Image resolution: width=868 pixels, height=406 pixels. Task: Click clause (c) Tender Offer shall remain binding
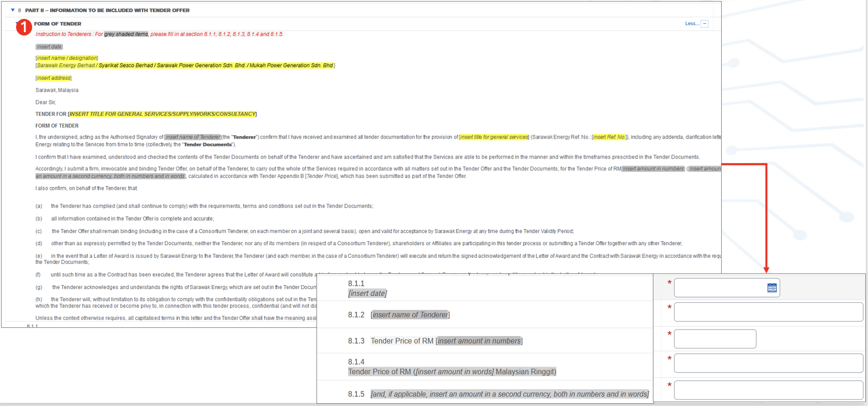(305, 231)
